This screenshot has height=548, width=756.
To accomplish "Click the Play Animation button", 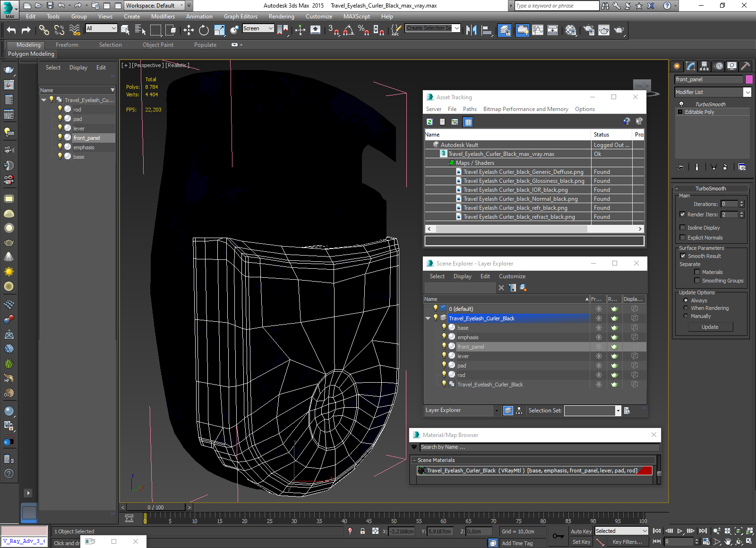I will [x=680, y=531].
